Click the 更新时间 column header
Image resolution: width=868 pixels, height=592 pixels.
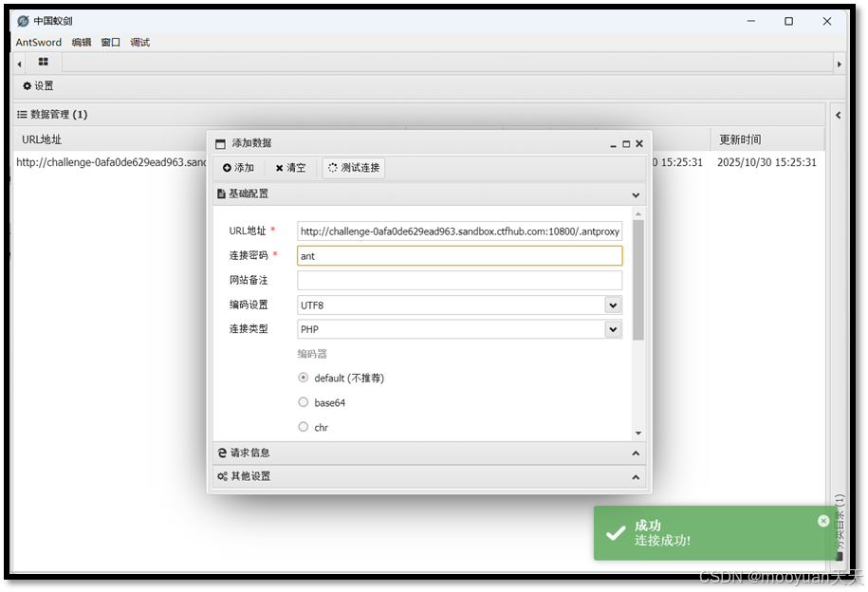tap(740, 139)
